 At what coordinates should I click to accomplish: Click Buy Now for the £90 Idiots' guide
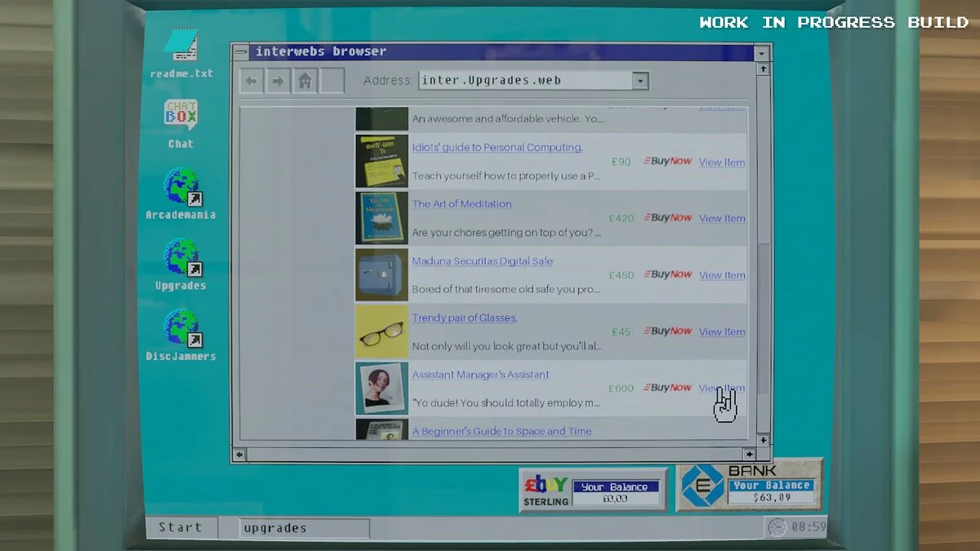tap(668, 162)
